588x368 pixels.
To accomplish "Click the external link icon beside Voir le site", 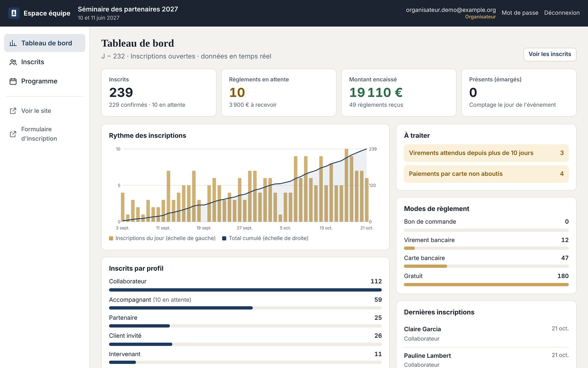I will [13, 111].
